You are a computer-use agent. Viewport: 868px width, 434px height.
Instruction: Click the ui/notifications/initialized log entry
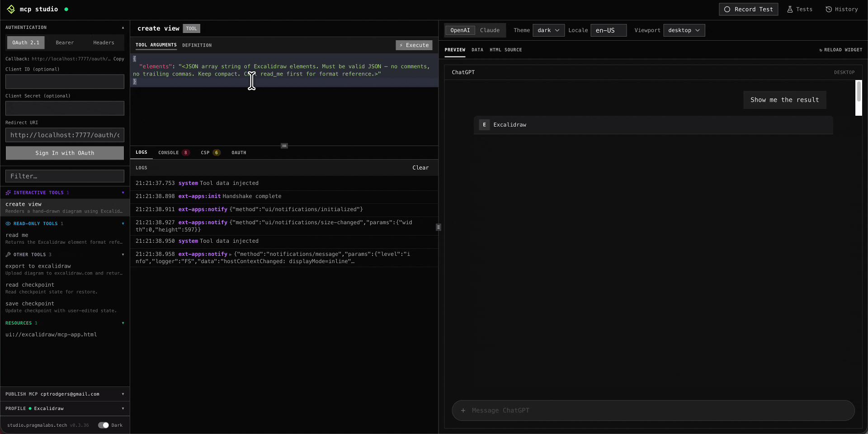pos(284,209)
